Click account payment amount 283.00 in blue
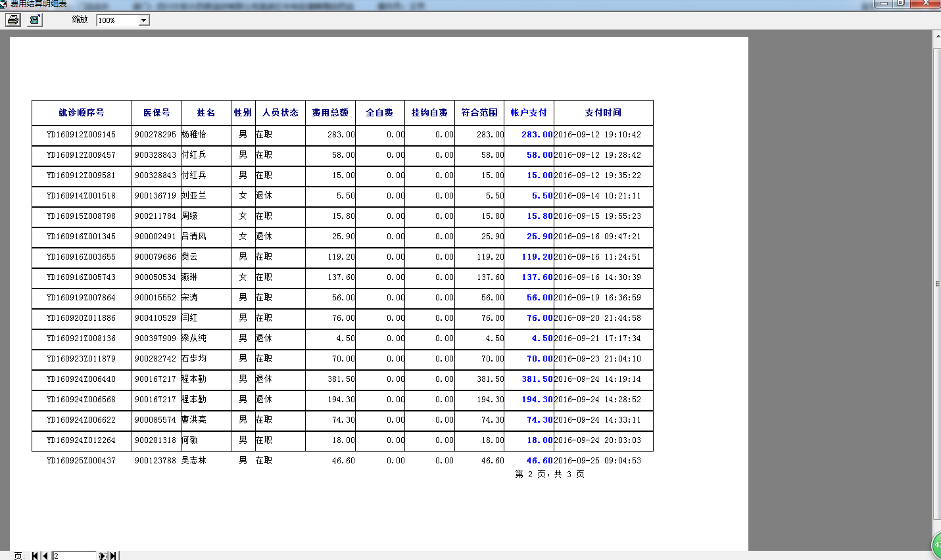 pyautogui.click(x=537, y=135)
